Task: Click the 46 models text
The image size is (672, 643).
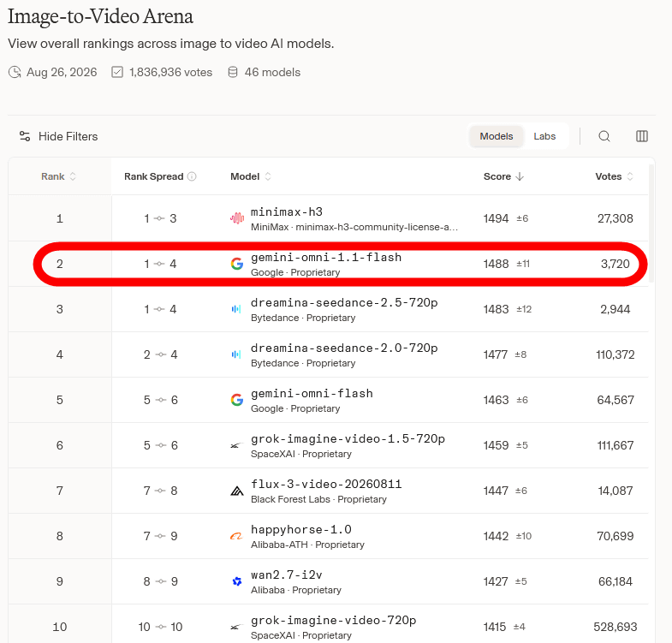Action: pos(272,72)
